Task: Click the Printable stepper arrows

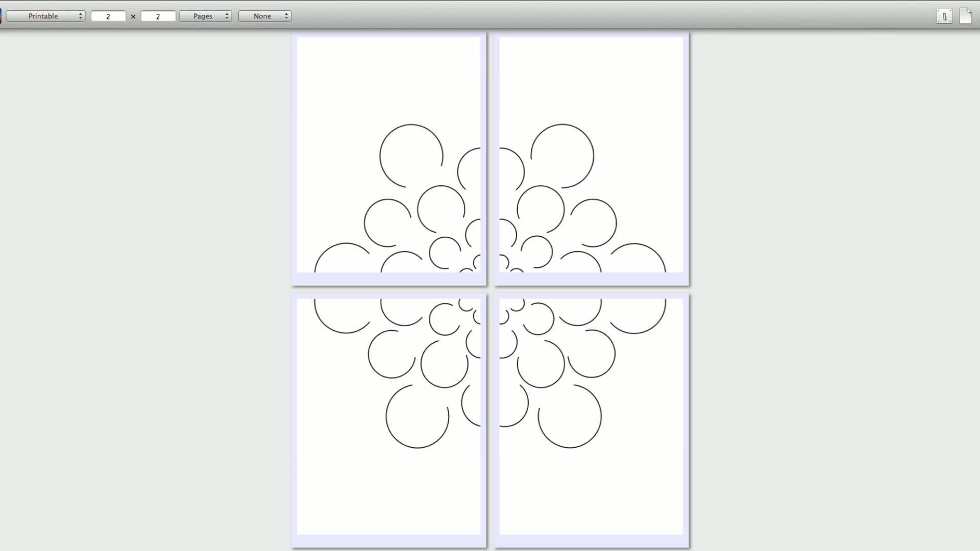Action: 80,16
